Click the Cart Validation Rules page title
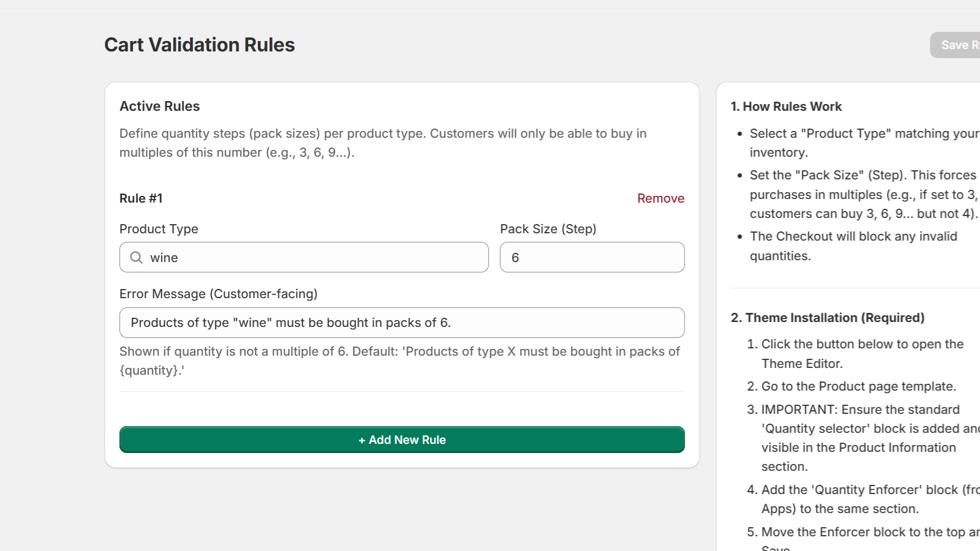Viewport: 980px width, 551px height. pyautogui.click(x=200, y=45)
